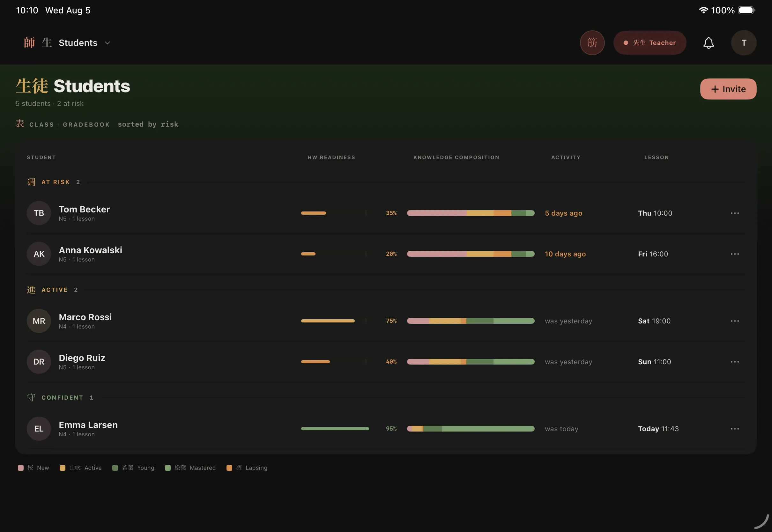Open more options for Tom Becker
The width and height of the screenshot is (772, 532).
(x=734, y=213)
